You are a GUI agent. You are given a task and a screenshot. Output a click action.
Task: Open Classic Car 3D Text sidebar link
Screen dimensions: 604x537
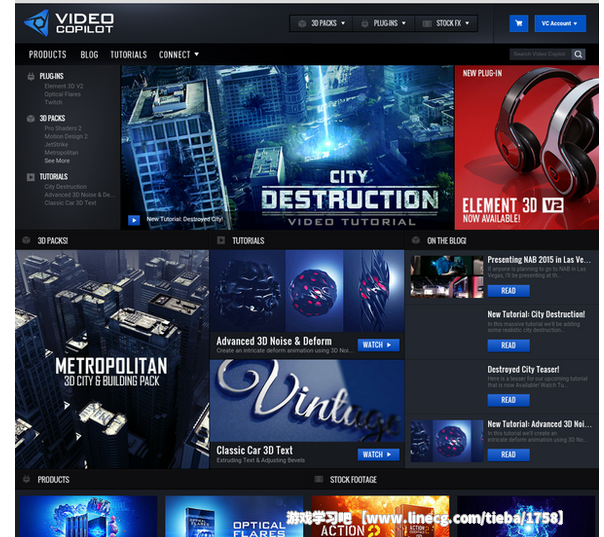[70, 203]
